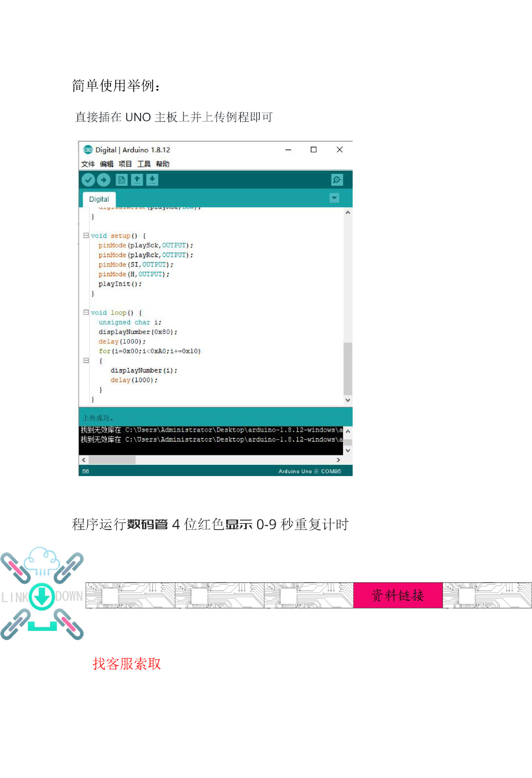Open the 工具 menu
This screenshot has width=532, height=778.
[144, 164]
